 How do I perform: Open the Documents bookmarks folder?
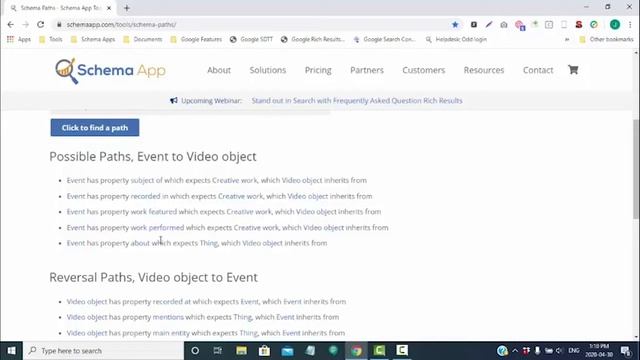click(143, 39)
